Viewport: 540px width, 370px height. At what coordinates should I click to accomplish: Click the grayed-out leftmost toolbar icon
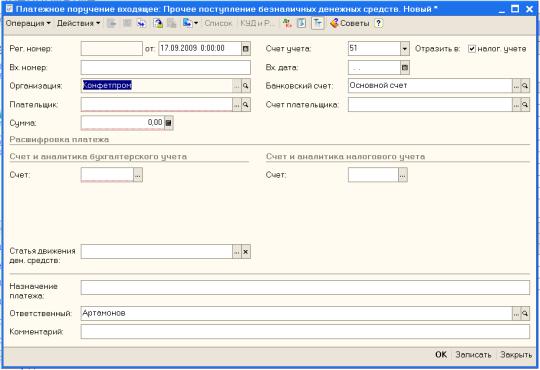(112, 23)
